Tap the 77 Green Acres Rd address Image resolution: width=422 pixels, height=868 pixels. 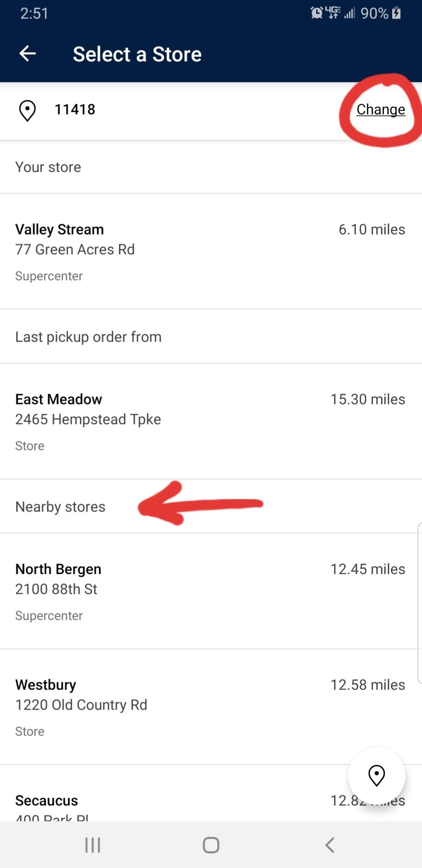[x=75, y=249]
